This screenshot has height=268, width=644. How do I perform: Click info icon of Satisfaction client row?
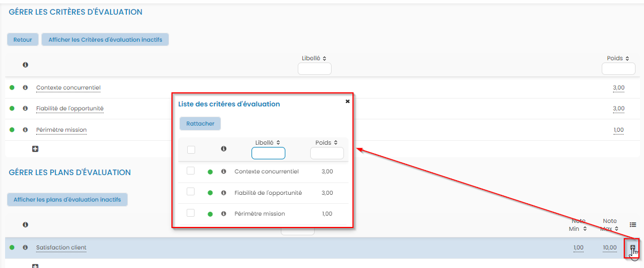point(25,248)
